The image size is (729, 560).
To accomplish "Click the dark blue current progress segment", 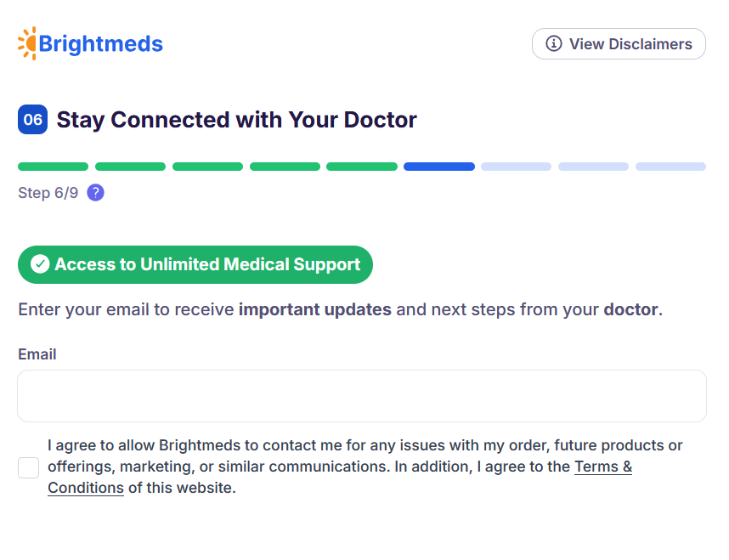I will pos(439,167).
